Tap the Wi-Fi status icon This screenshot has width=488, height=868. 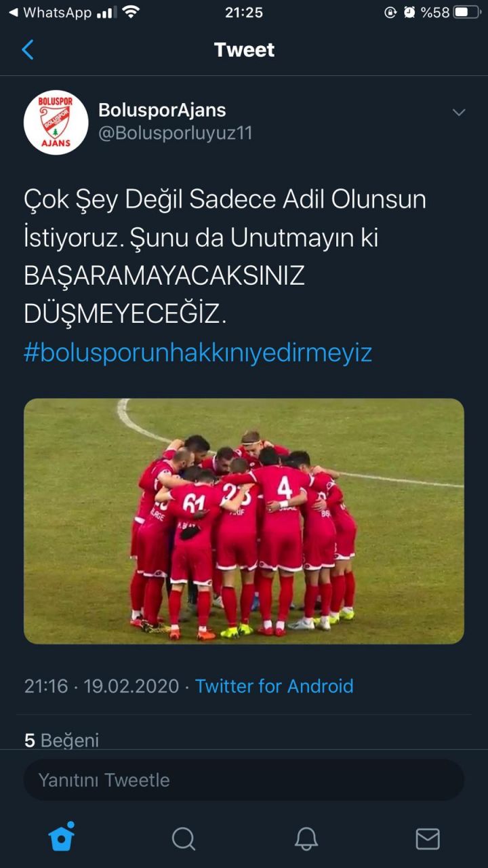[131, 12]
